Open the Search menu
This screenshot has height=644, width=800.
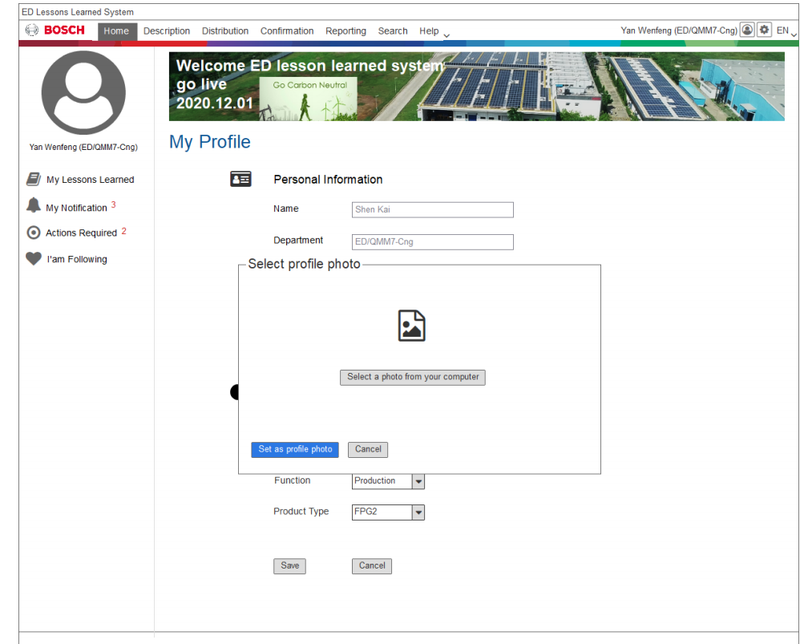(x=393, y=31)
